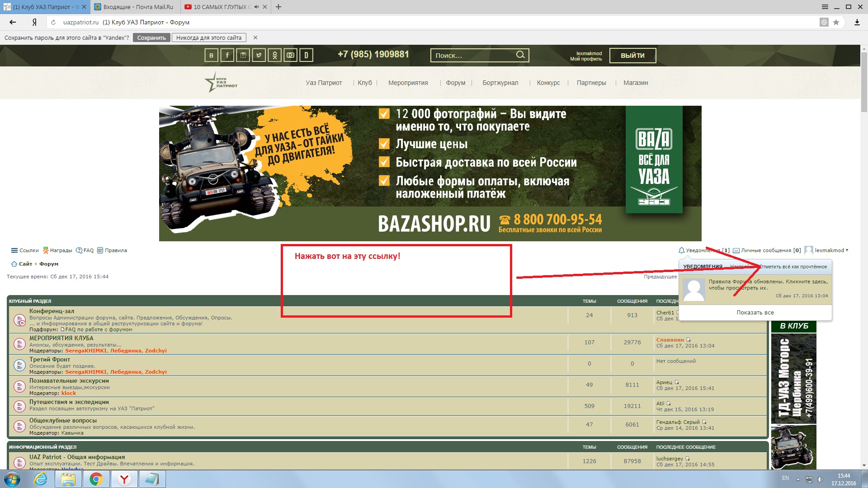
Task: Click the YouTube icon in header
Action: click(290, 56)
